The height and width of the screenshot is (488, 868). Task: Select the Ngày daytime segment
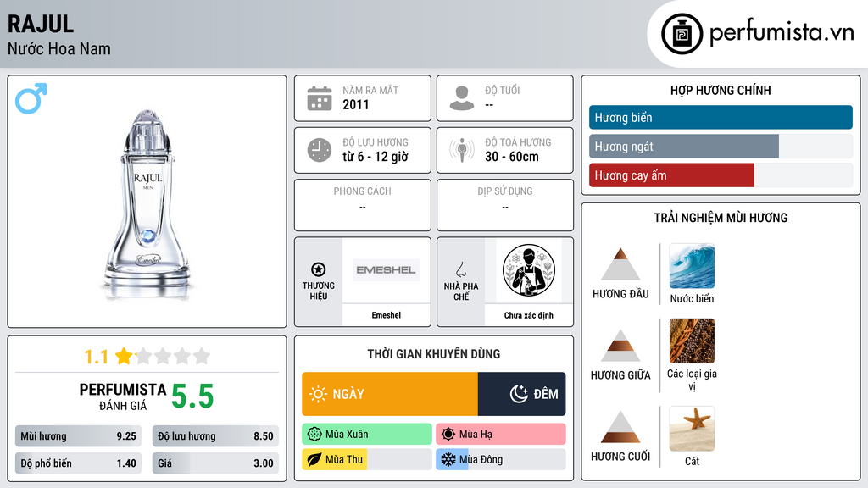[x=390, y=394]
